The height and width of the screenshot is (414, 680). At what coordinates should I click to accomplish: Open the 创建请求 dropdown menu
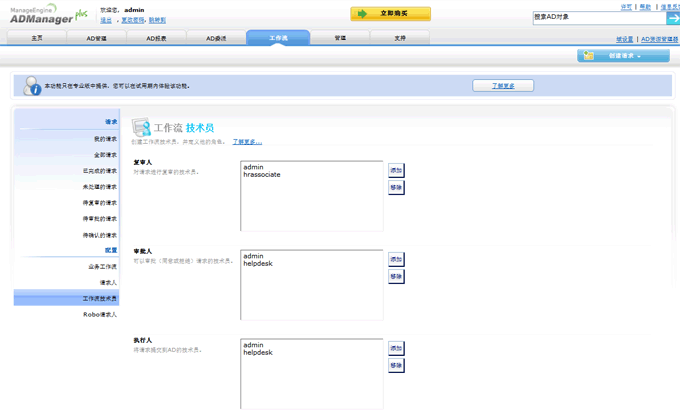(623, 55)
